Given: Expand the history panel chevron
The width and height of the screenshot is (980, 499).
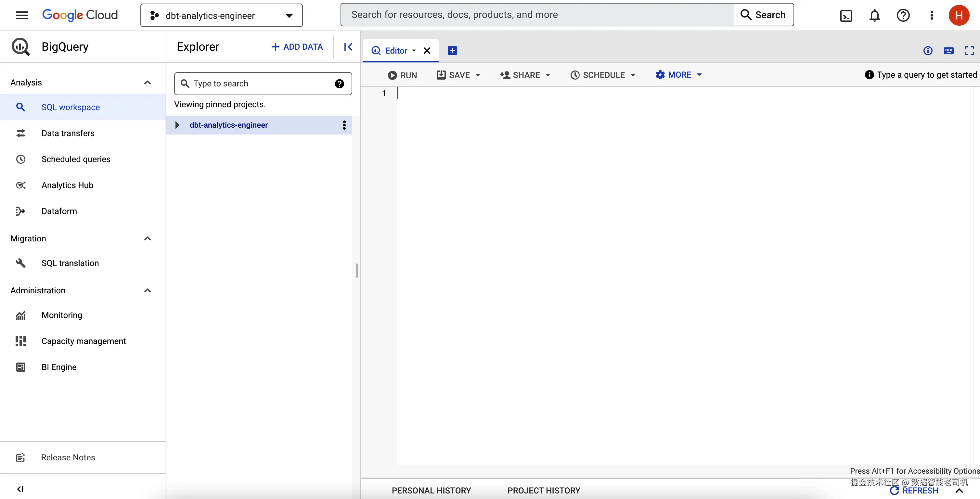Looking at the screenshot, I should pos(959,491).
